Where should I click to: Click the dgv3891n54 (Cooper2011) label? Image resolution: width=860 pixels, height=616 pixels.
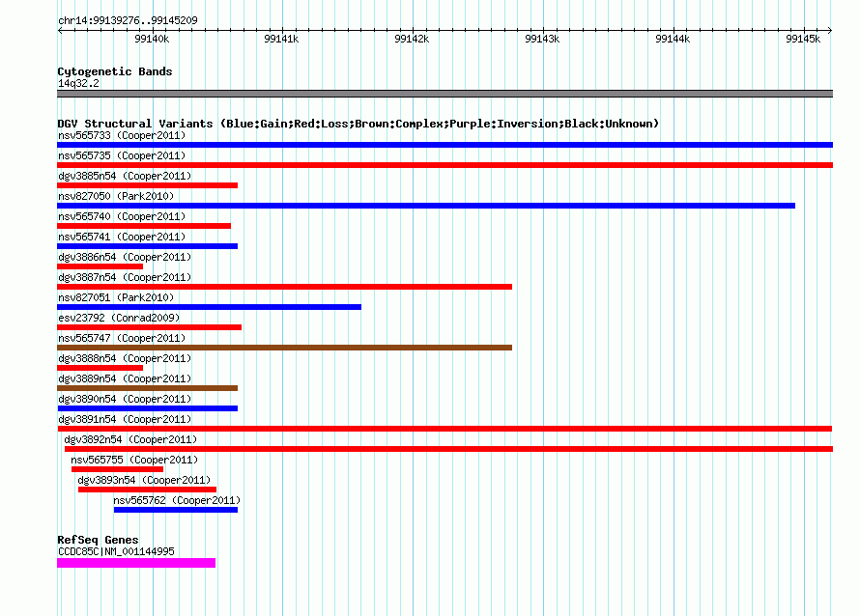(x=125, y=419)
